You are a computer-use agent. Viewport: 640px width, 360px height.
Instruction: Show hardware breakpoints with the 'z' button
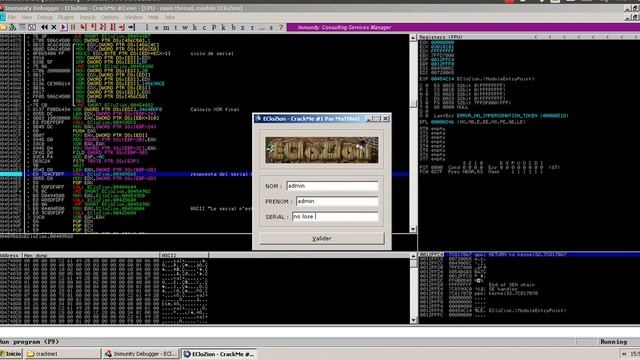tap(242, 27)
